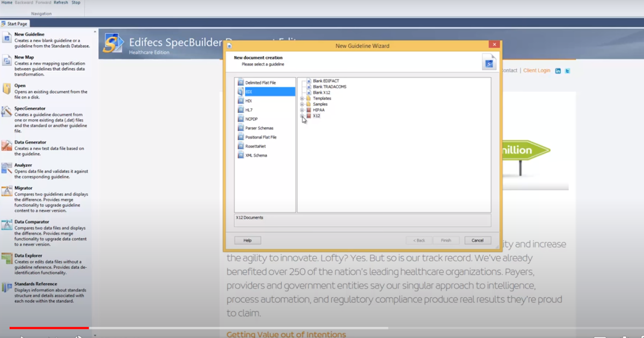Image resolution: width=644 pixels, height=338 pixels.
Task: Open the Data Generator tool
Action: (8, 144)
